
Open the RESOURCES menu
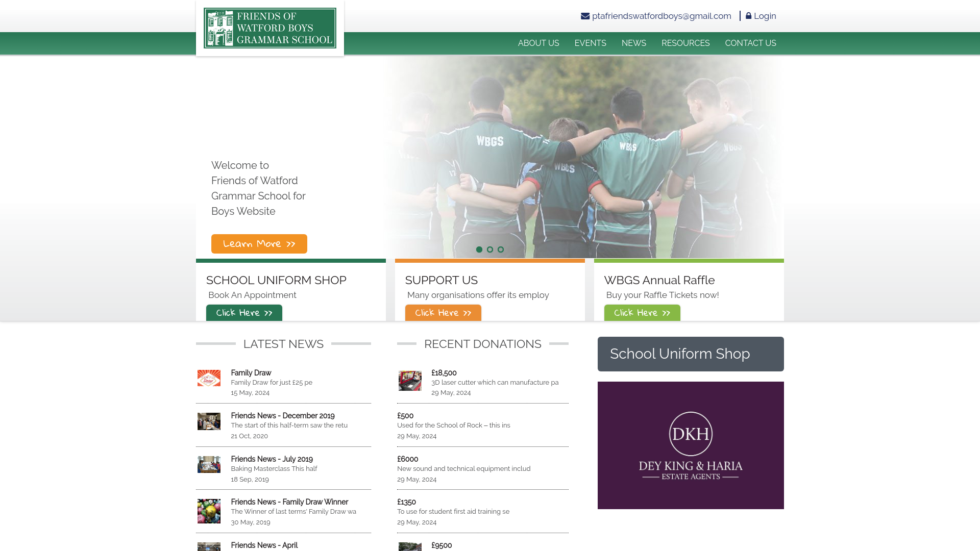pos(685,43)
